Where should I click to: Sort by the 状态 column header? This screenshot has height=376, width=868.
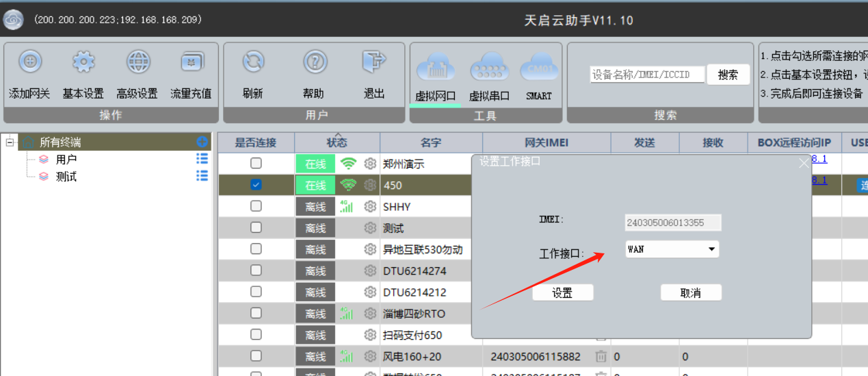pos(337,142)
